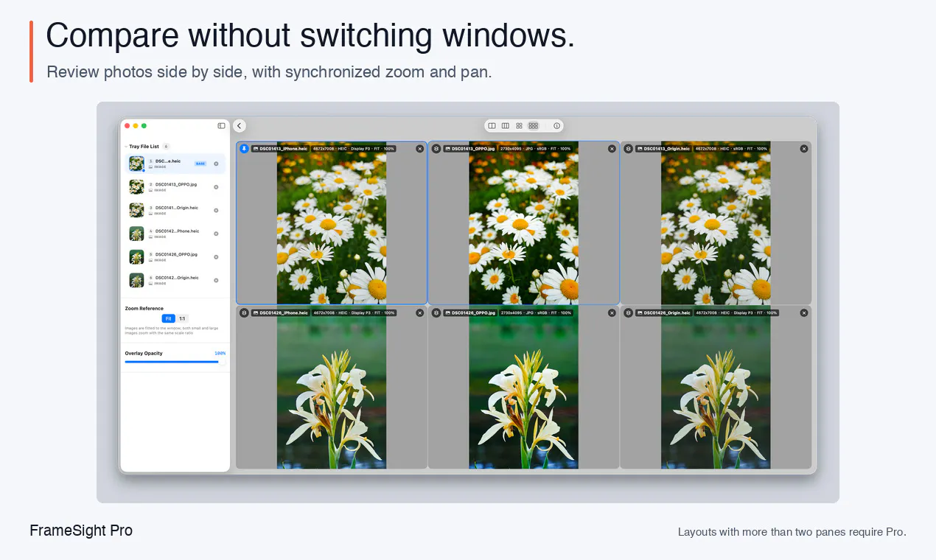Click the FrameSight Pro label
This screenshot has height=560, width=936.
point(81,531)
